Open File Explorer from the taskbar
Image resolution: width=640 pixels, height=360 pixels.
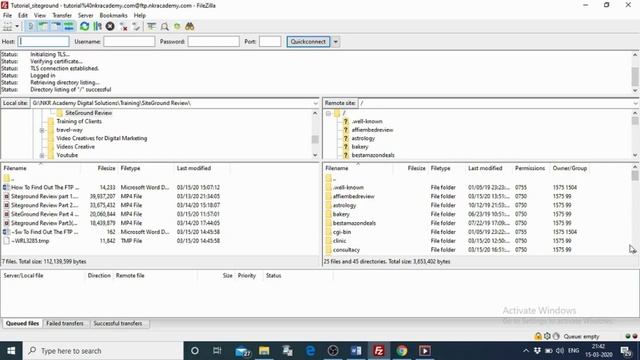pos(264,351)
